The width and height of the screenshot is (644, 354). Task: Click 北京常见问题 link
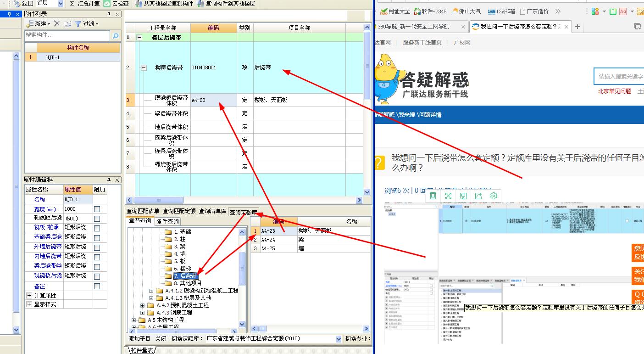coord(614,91)
